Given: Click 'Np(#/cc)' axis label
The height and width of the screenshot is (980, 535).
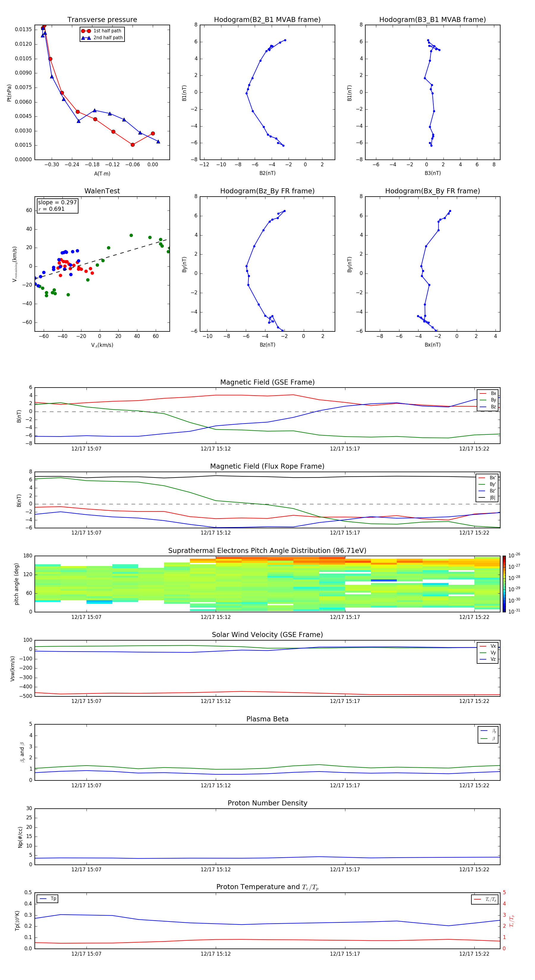Looking at the screenshot, I should pyautogui.click(x=20, y=837).
